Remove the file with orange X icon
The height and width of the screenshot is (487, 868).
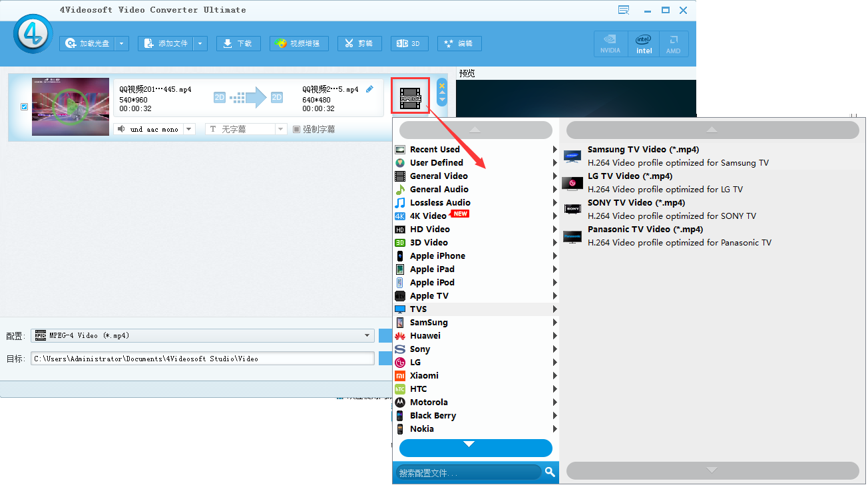pyautogui.click(x=442, y=85)
